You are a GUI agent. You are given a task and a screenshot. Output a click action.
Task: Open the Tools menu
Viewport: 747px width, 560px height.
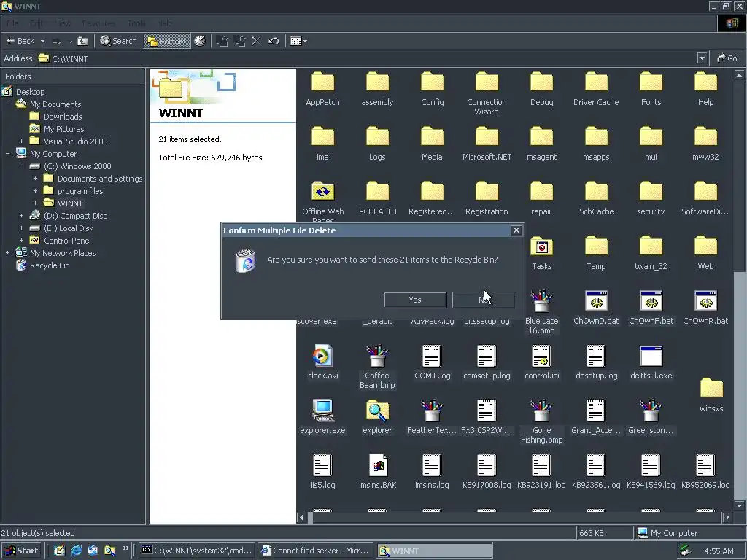click(136, 23)
